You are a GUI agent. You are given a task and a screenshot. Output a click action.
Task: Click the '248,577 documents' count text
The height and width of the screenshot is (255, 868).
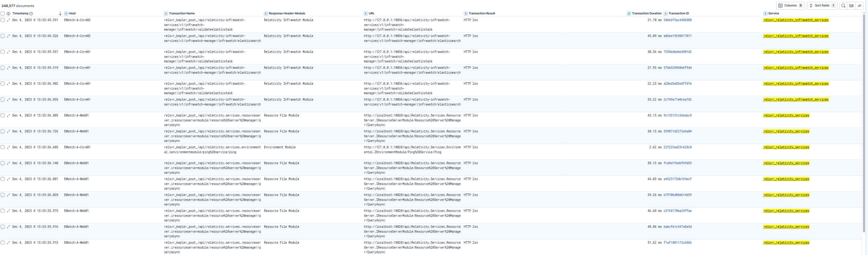point(18,6)
